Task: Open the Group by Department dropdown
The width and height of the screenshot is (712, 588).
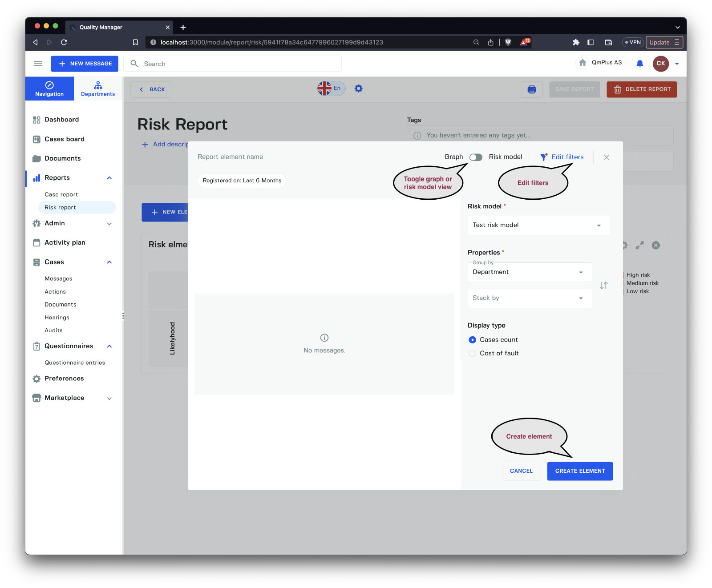Action: 529,272
